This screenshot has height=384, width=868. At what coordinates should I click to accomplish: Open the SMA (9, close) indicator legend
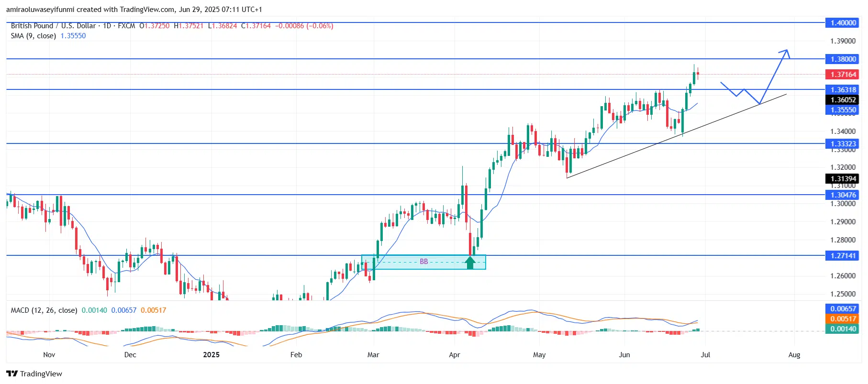pyautogui.click(x=33, y=36)
